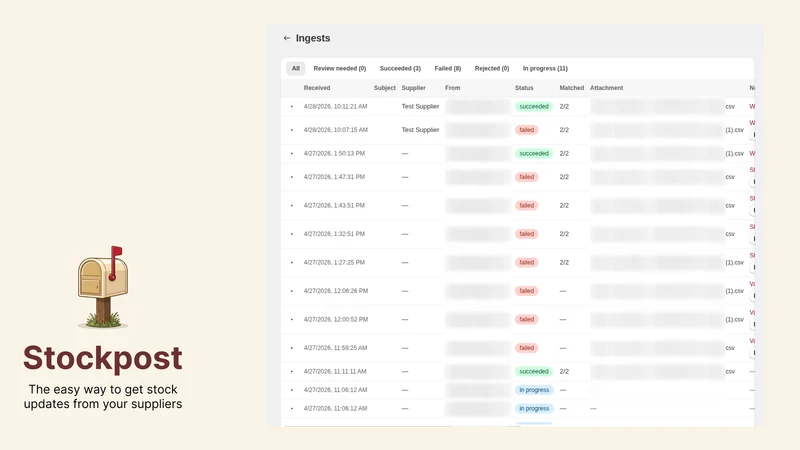Click failed badge in the 1:47:31 PM row

(x=527, y=177)
